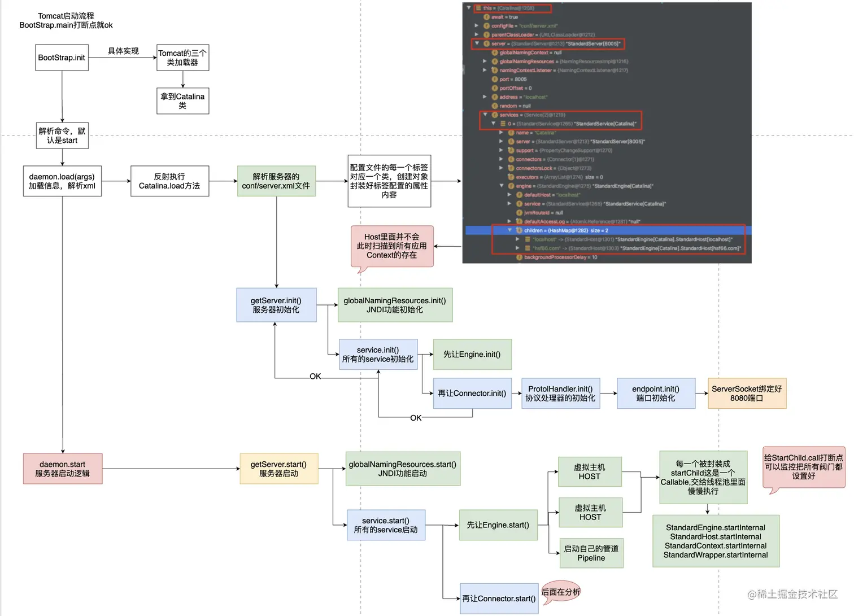Click the getServer.init() box
Screen dimensions: 854x616
click(276, 305)
